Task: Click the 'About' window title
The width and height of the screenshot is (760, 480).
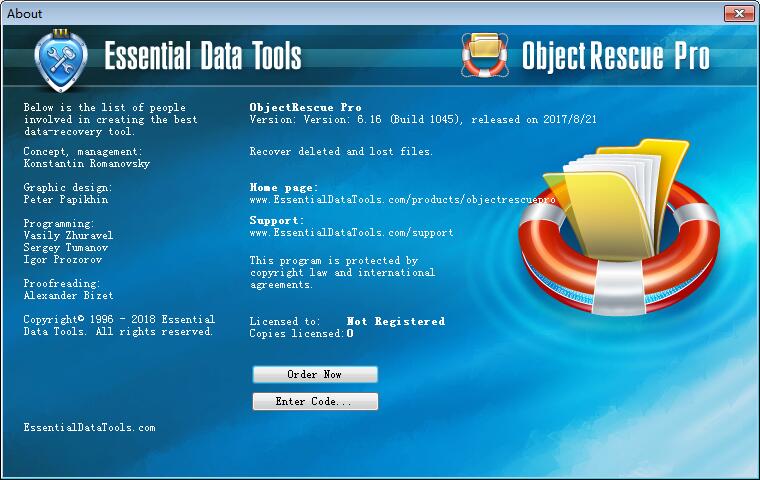Action: click(24, 14)
